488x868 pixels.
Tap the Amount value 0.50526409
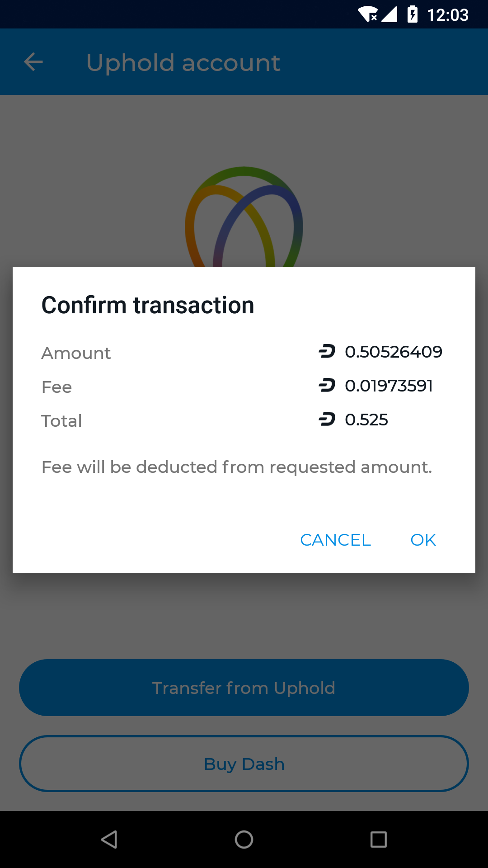[393, 352]
